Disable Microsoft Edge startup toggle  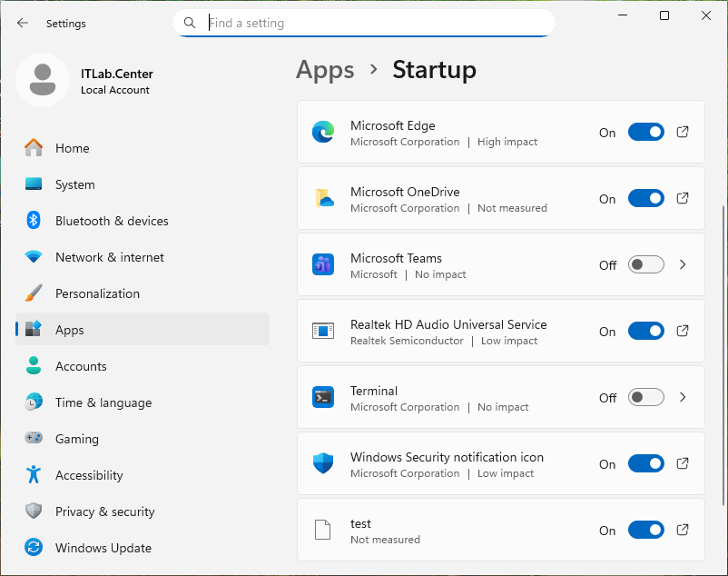pos(645,133)
